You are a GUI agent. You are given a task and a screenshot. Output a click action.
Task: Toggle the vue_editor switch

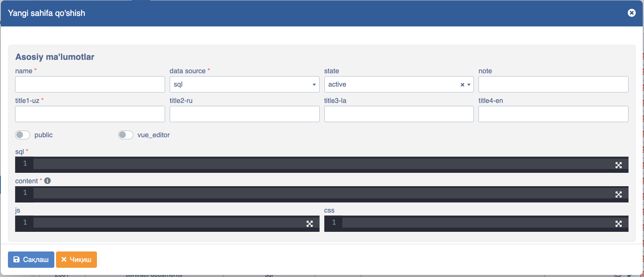[126, 135]
